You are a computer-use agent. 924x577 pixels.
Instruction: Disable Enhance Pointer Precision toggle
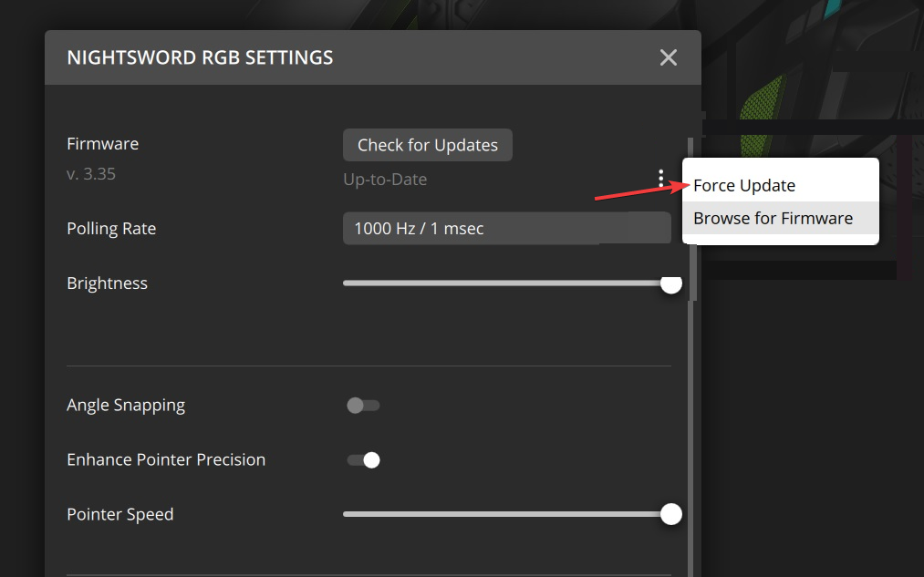(363, 459)
